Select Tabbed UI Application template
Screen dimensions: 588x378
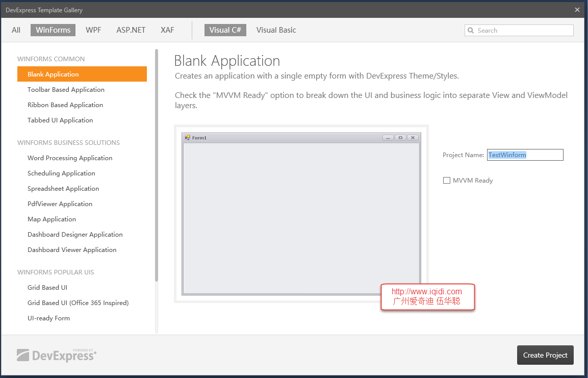click(82, 120)
